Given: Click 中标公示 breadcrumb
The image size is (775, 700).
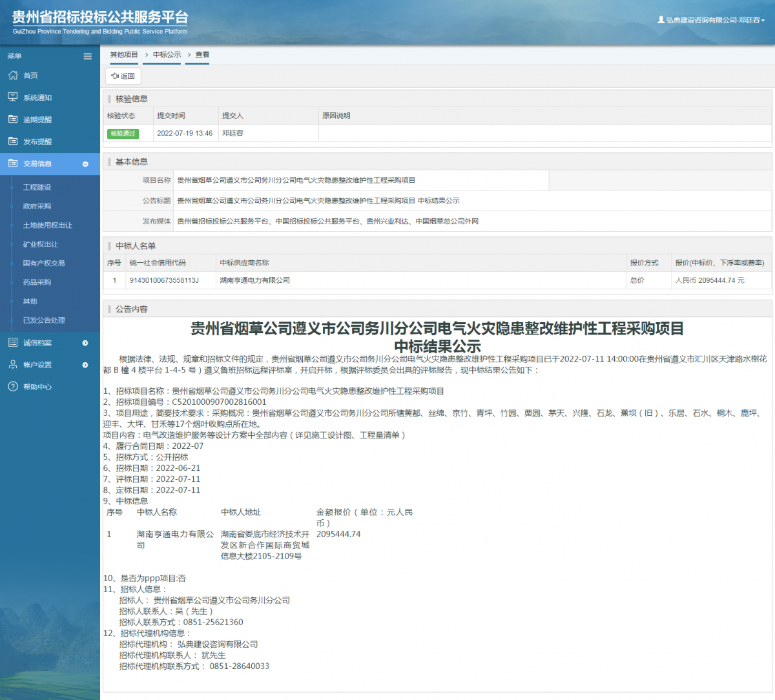Looking at the screenshot, I should [x=167, y=55].
